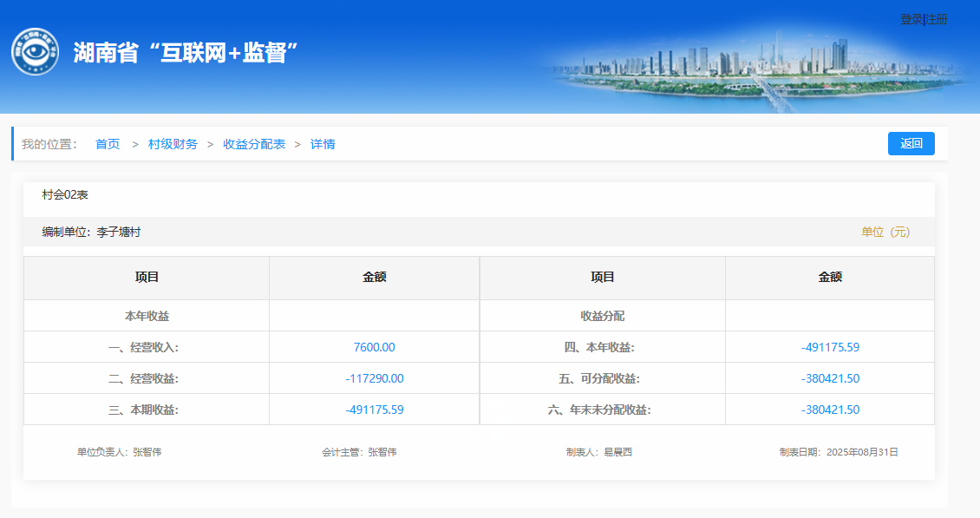The height and width of the screenshot is (518, 980).
Task: Go to 首页 in the breadcrumb
Action: pos(108,144)
